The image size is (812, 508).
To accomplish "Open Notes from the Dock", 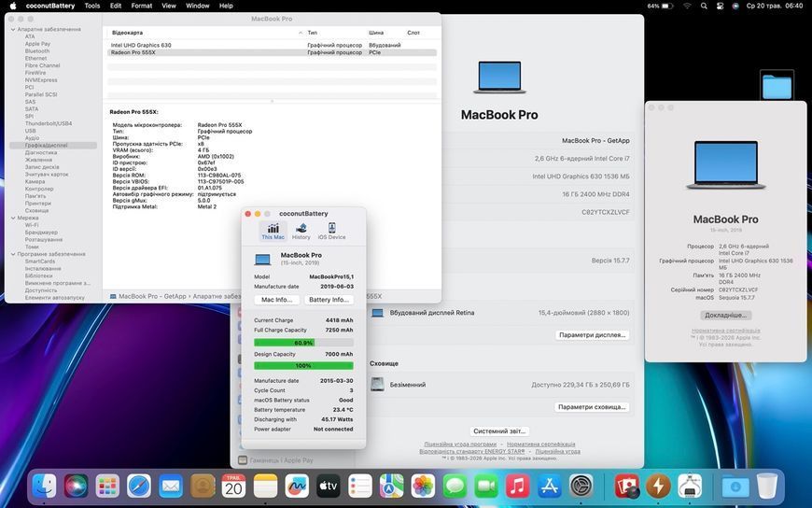I will [x=265, y=487].
